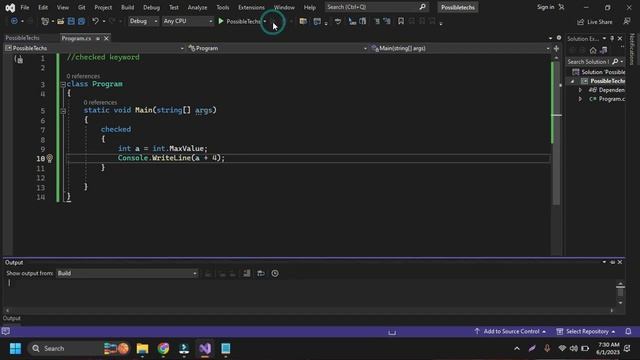Viewport: 640px width, 360px height.
Task: Click the Live Share icon
Action: coord(580,22)
